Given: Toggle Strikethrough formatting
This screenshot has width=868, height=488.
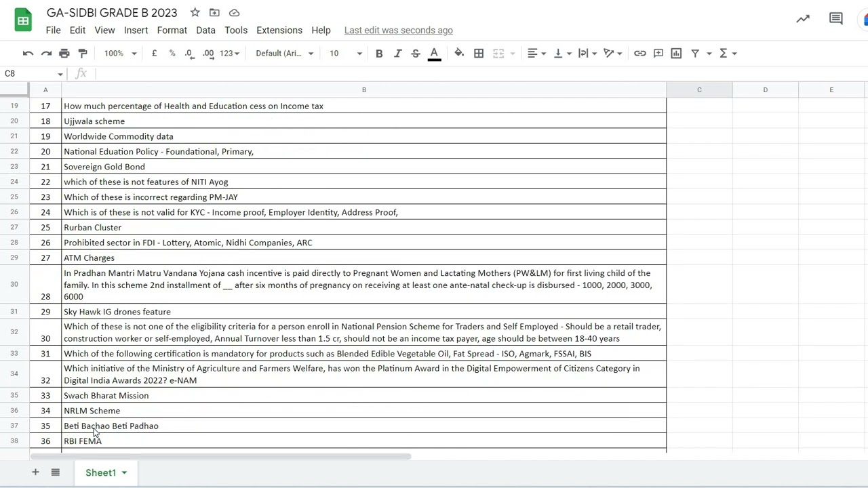Looking at the screenshot, I should (x=416, y=53).
